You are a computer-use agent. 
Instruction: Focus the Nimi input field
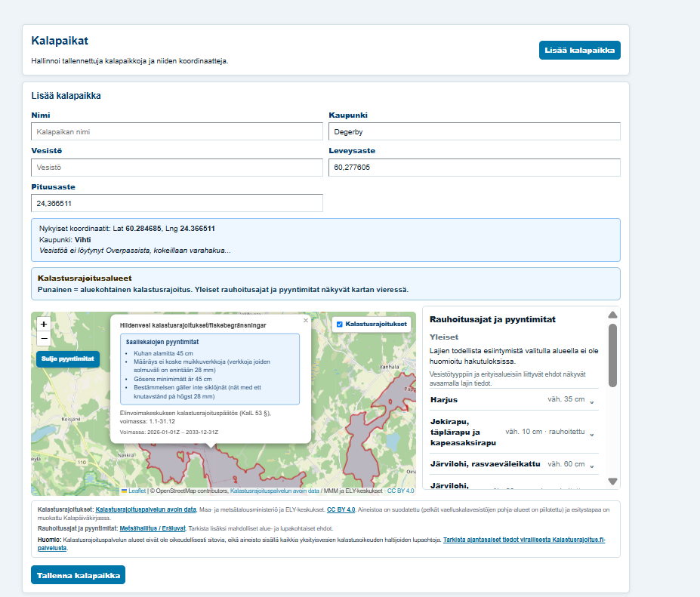(177, 131)
